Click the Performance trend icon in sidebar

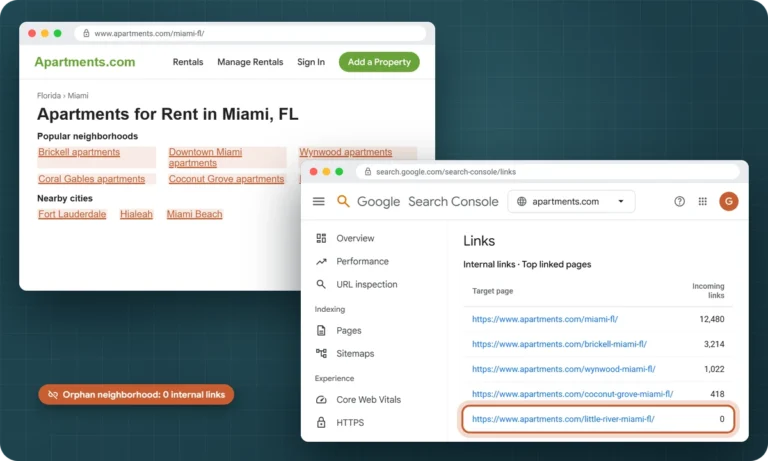coord(321,262)
